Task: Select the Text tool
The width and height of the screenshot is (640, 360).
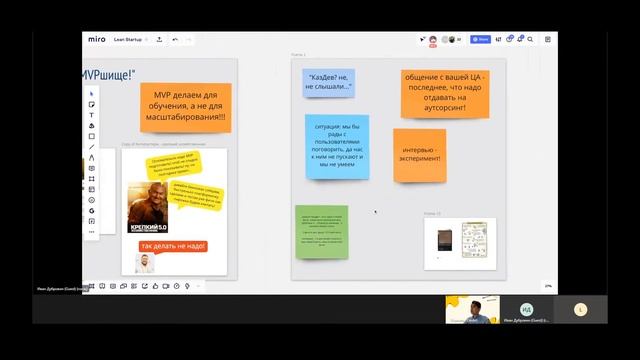Action: pyautogui.click(x=91, y=115)
